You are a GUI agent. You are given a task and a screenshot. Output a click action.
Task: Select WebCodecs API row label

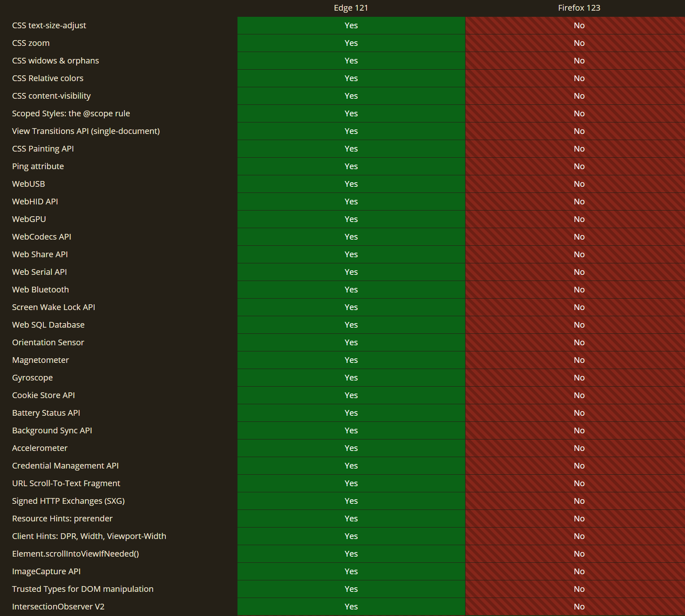(41, 237)
